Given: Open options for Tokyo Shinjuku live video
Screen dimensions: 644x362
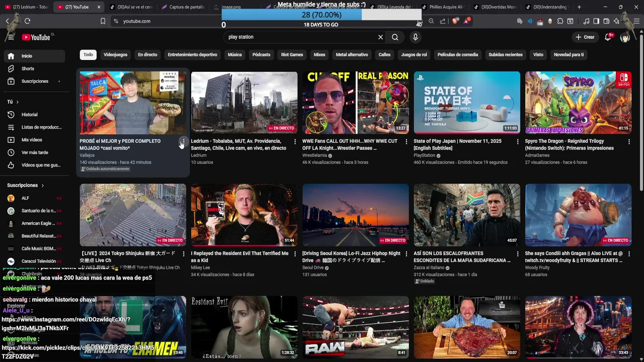Looking at the screenshot, I should 183,254.
